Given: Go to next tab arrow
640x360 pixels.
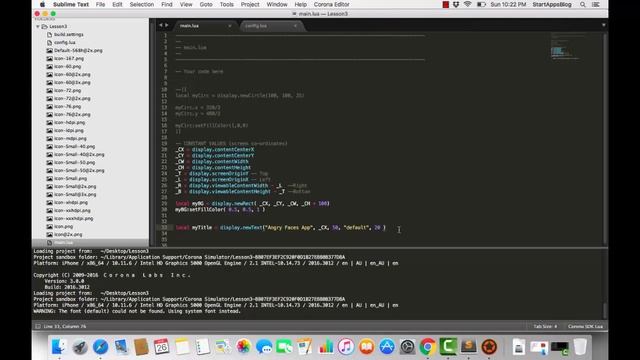Looking at the screenshot, I should pyautogui.click(x=167, y=25).
